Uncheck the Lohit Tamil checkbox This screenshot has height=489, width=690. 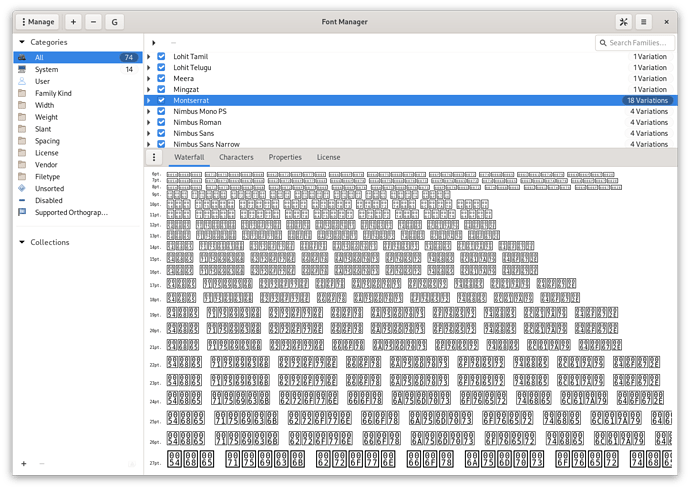click(x=161, y=56)
